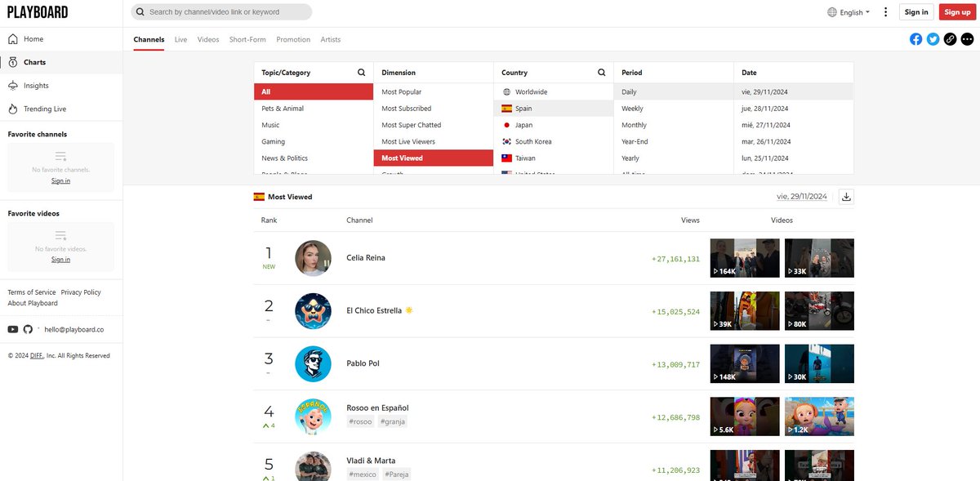Click the #granja tag
Screen dimensions: 980x481
tap(392, 421)
